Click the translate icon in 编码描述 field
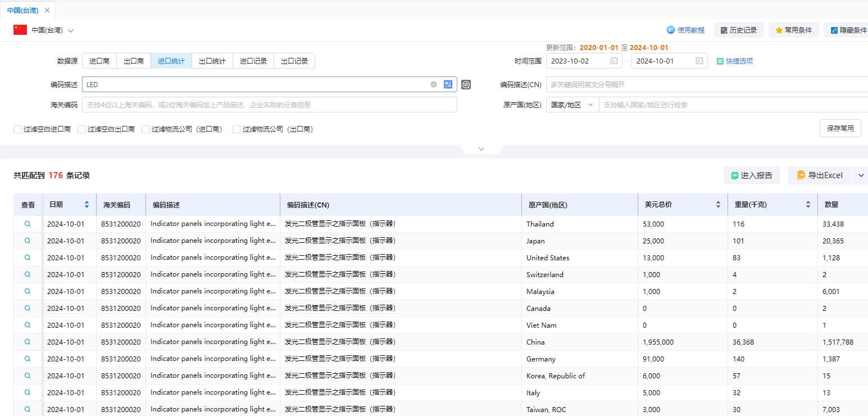The width and height of the screenshot is (868, 416). tap(448, 84)
